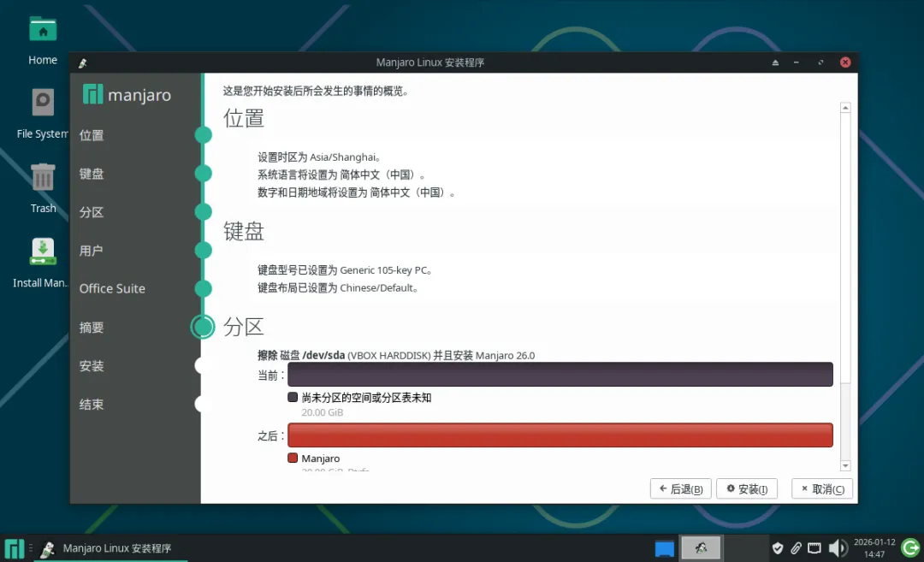This screenshot has height=562, width=924.
Task: Open the network status tray icon
Action: (814, 547)
